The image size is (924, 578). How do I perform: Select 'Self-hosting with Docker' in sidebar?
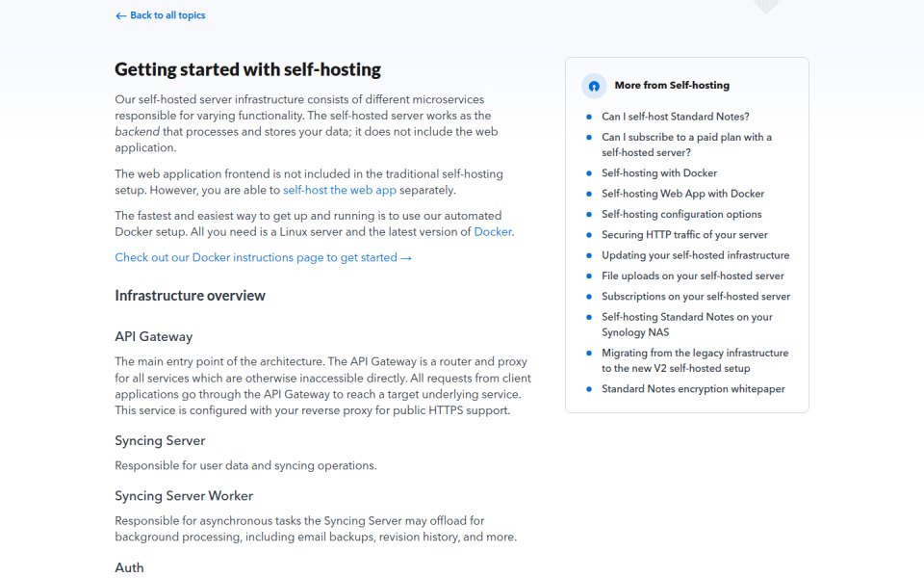[x=659, y=172]
